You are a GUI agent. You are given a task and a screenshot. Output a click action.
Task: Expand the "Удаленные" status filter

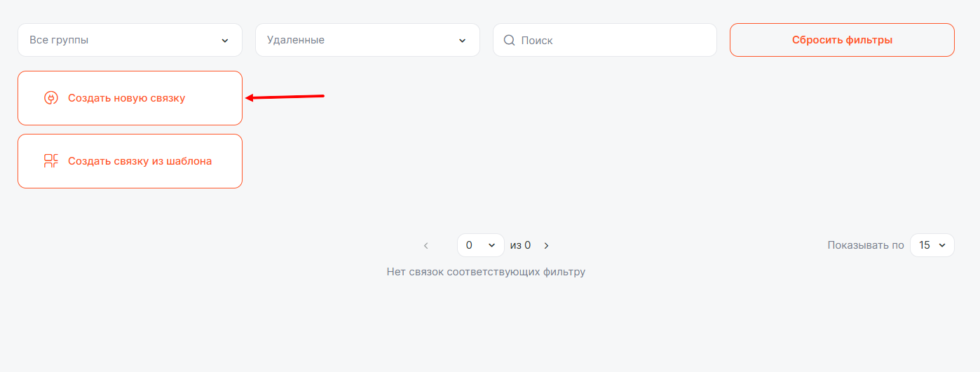[367, 40]
